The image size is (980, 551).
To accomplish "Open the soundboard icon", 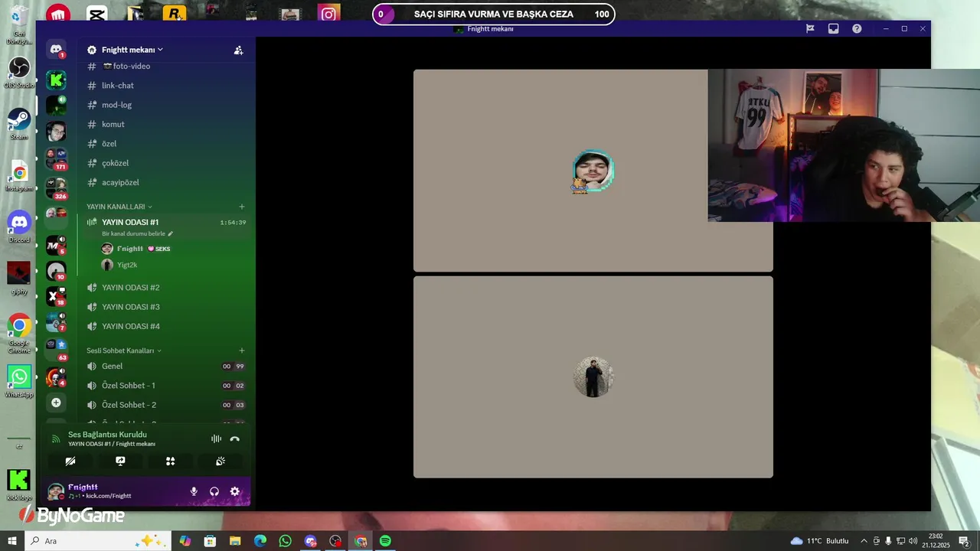I will coord(220,461).
